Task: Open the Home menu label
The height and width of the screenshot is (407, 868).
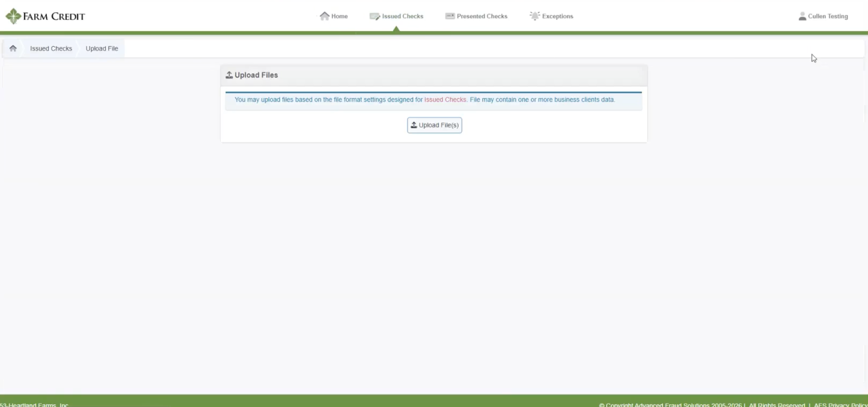Action: pos(339,16)
